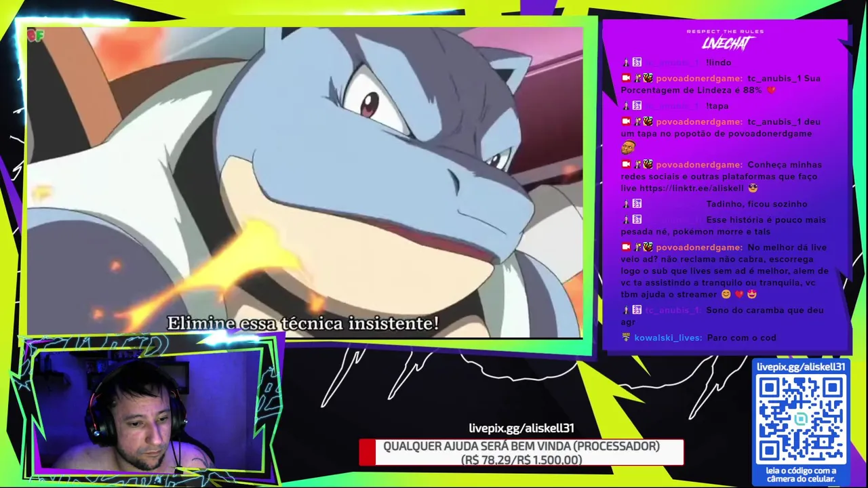868x488 pixels.
Task: Click the Blastoise anime video frame
Action: click(x=304, y=182)
